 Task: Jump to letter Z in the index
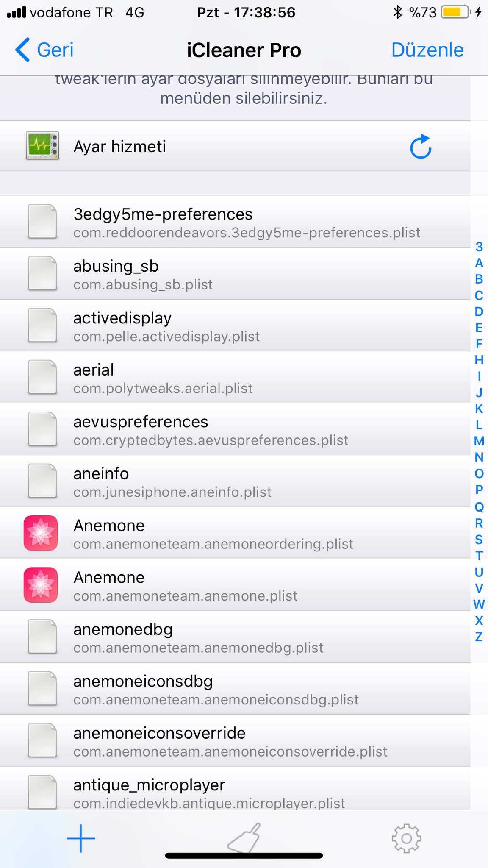pos(479,637)
